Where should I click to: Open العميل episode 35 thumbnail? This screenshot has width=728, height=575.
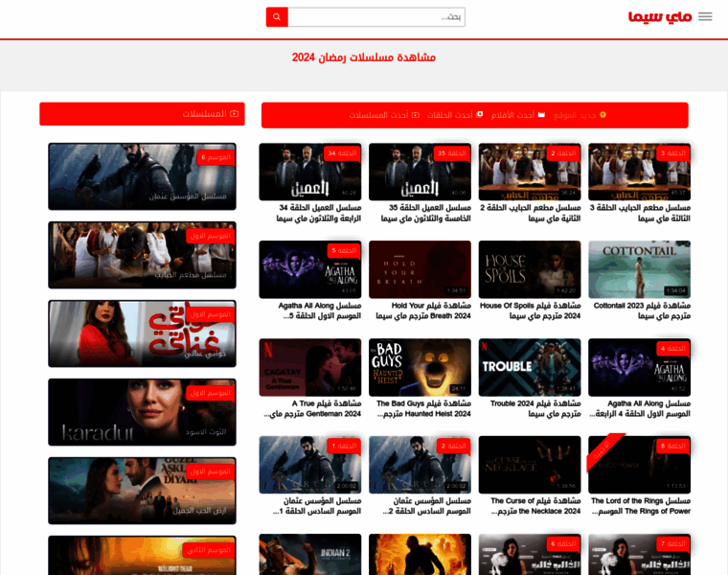[420, 172]
